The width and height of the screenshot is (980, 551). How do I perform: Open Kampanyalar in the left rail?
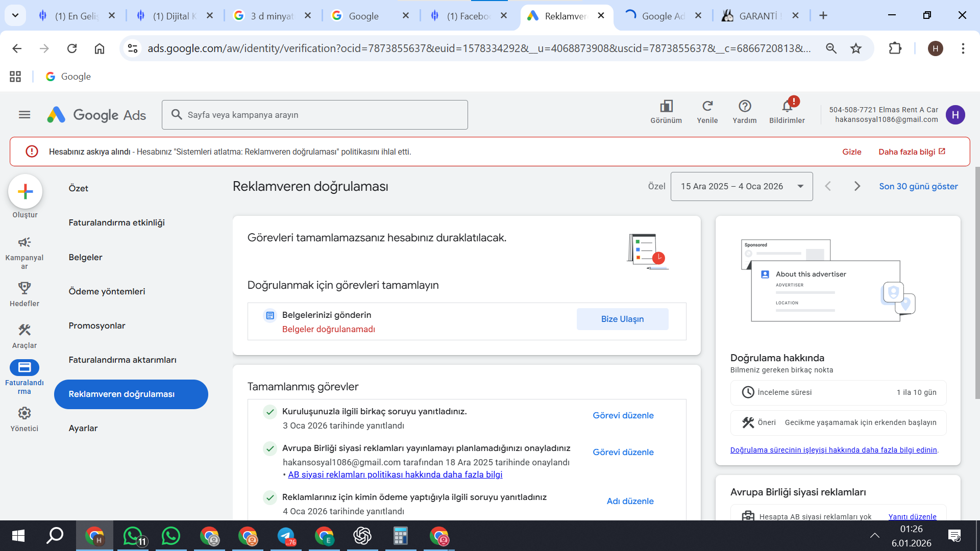point(24,253)
